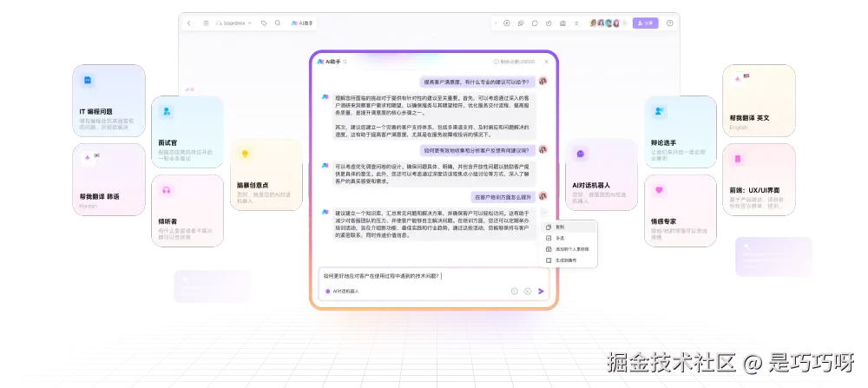Click the icon beside the AI助手 title
The image size is (868, 388).
click(x=345, y=62)
